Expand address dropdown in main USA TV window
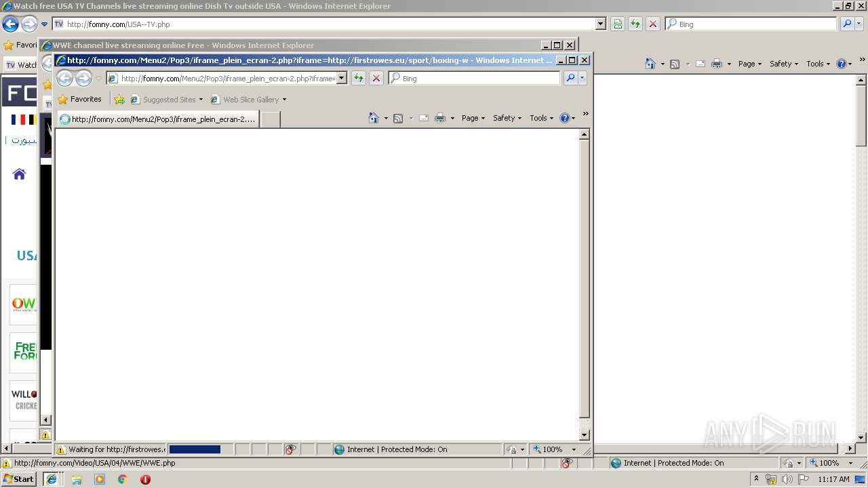This screenshot has width=868, height=488. click(601, 24)
